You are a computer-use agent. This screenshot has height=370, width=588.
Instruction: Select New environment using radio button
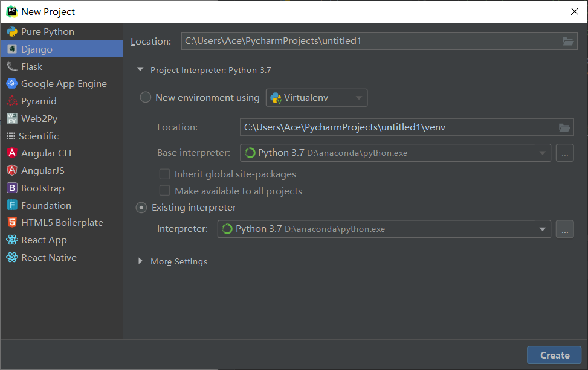(x=146, y=97)
